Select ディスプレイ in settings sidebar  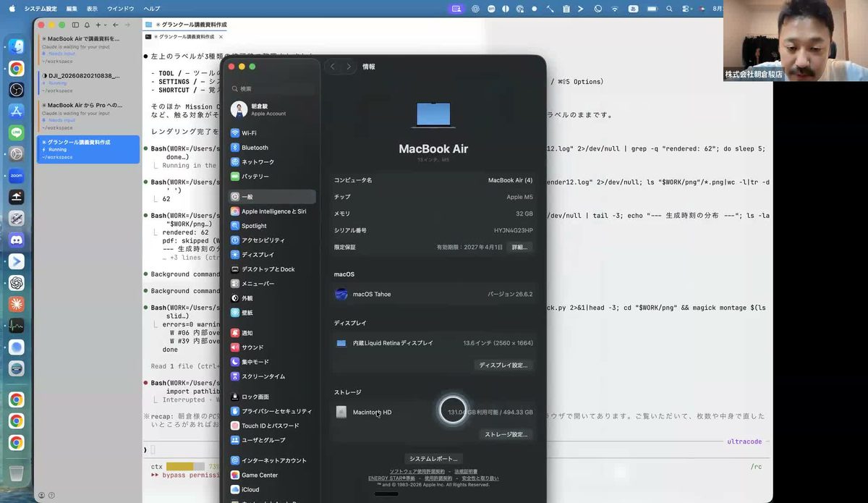[x=272, y=255]
